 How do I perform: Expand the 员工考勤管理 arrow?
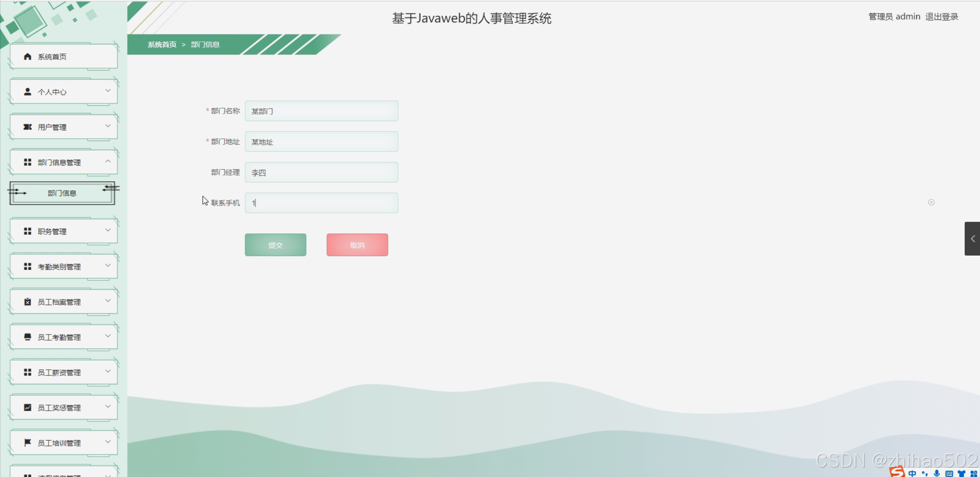click(108, 336)
